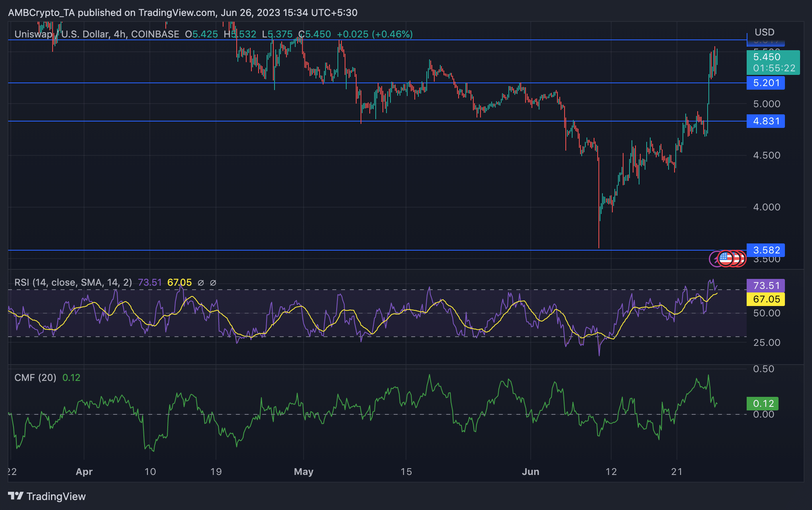Screen dimensions: 812x510
Task: Click the 50.00 RSI axis label
Action: pyautogui.click(x=767, y=313)
